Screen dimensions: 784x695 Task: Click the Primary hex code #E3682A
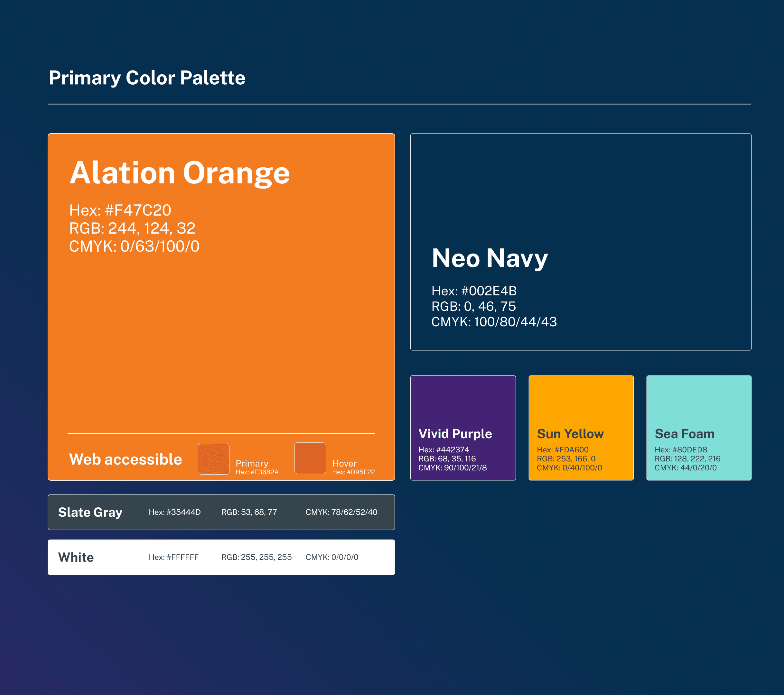coord(257,472)
